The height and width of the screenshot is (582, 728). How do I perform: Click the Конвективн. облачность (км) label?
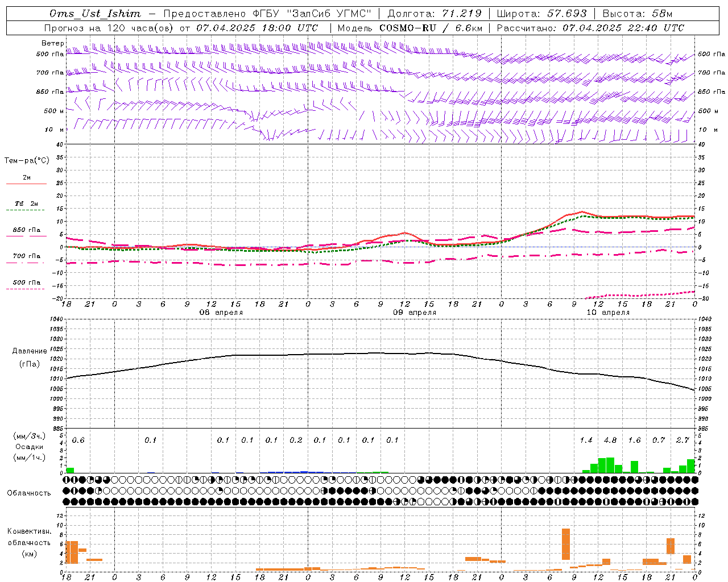coord(29,542)
